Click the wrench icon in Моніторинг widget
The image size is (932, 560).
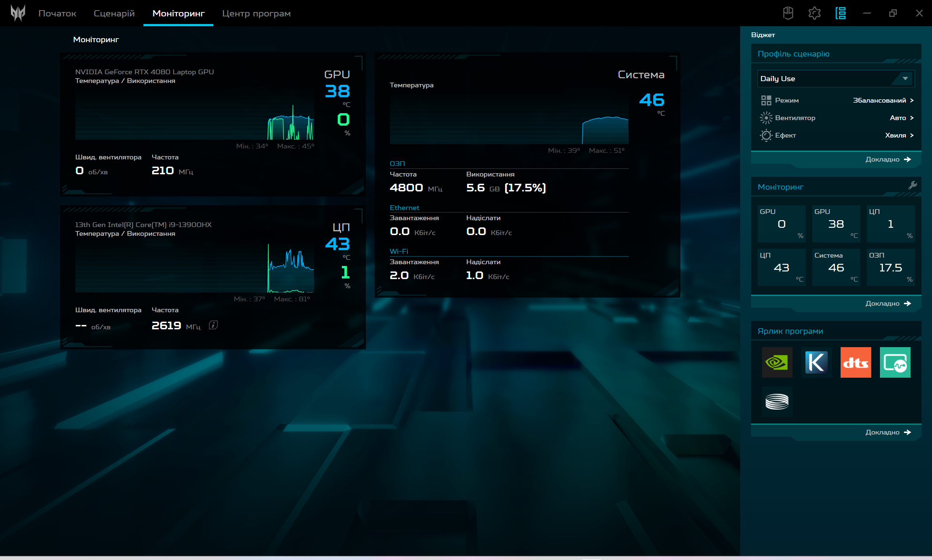(912, 185)
